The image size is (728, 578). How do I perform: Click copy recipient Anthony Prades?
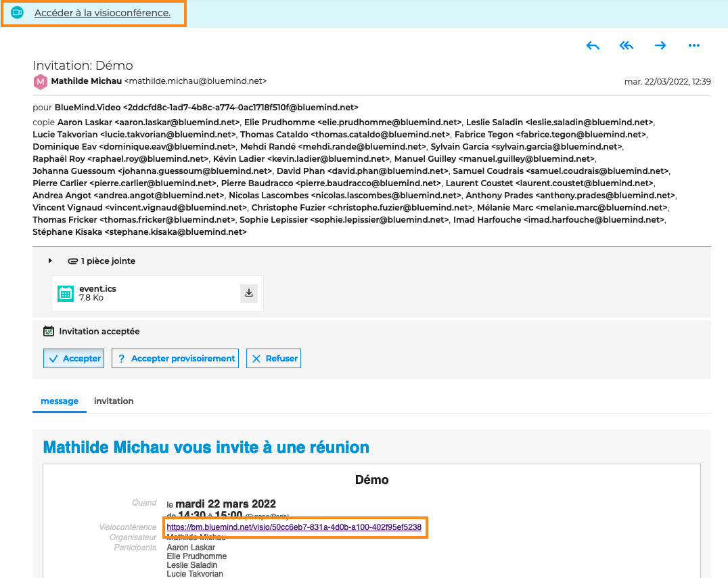pyautogui.click(x=570, y=195)
